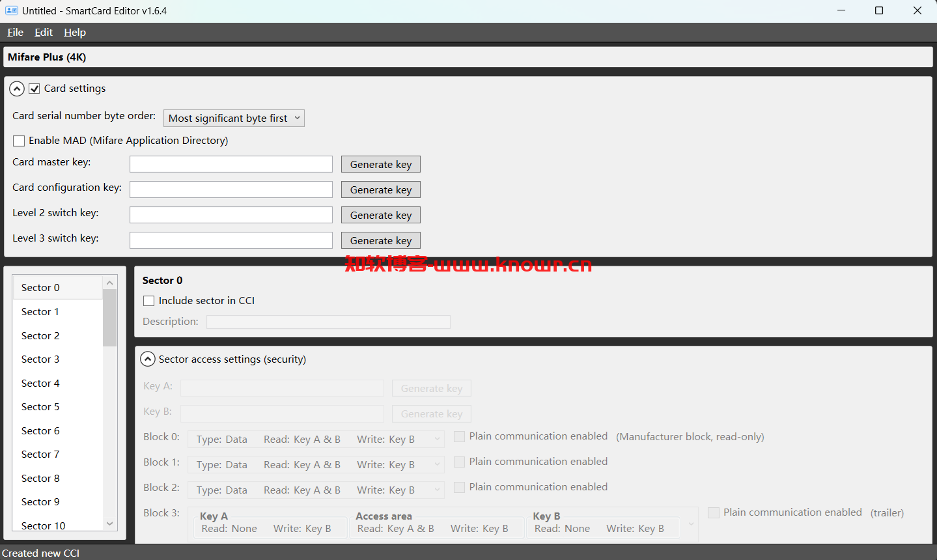
Task: Generate key for Card master key
Action: (381, 165)
